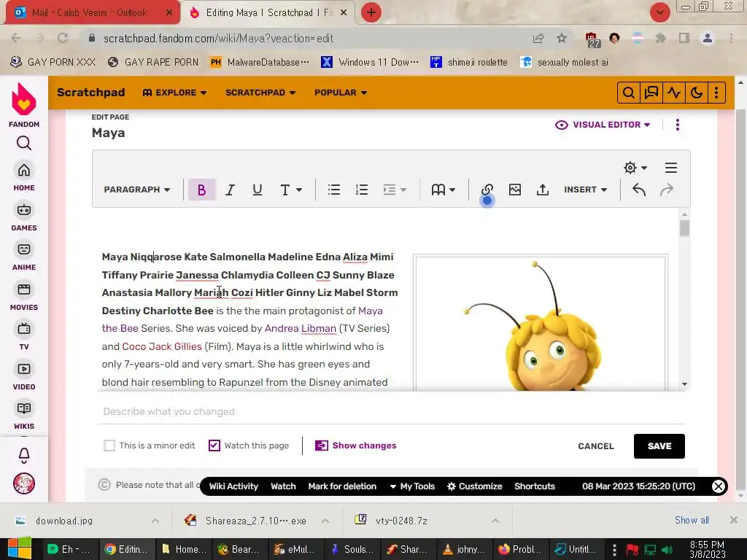Open the EXPLORE menu
Image resolution: width=747 pixels, height=560 pixels.
tap(175, 93)
